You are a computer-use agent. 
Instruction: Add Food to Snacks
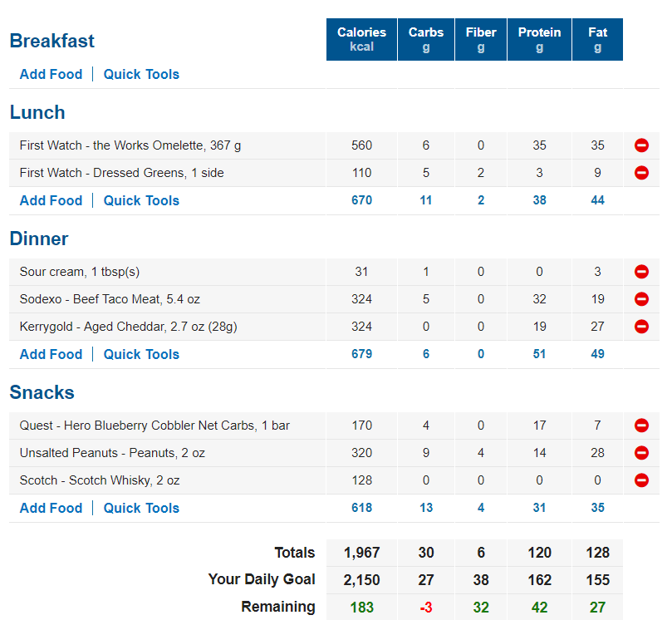coord(51,508)
